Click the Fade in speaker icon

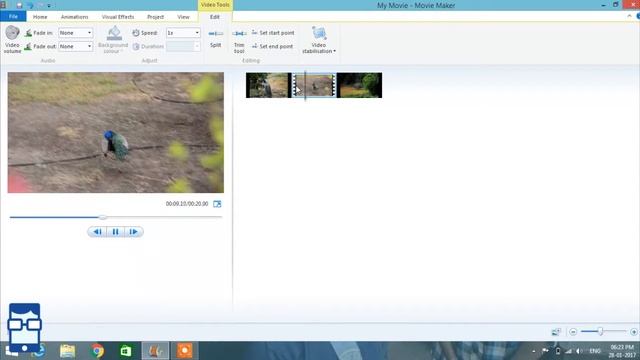click(x=28, y=33)
